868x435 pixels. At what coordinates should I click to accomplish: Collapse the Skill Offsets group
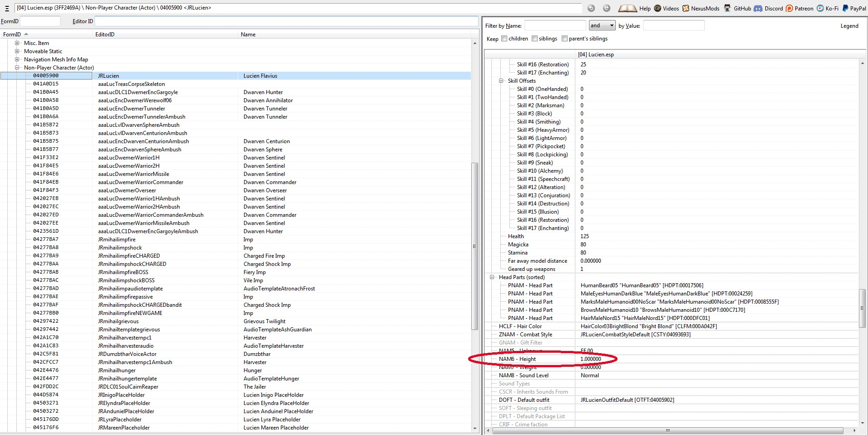(501, 81)
